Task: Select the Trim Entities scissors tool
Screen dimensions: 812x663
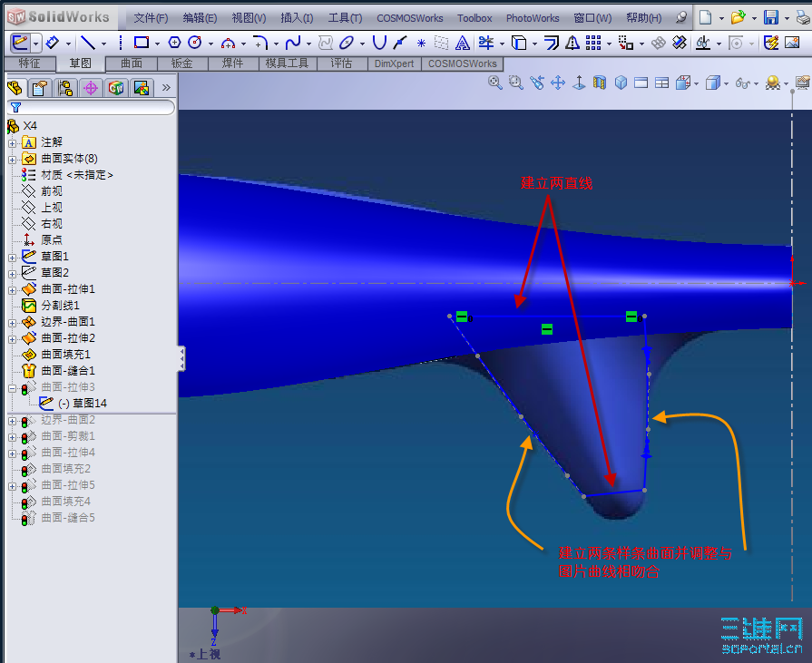Action: 486,43
